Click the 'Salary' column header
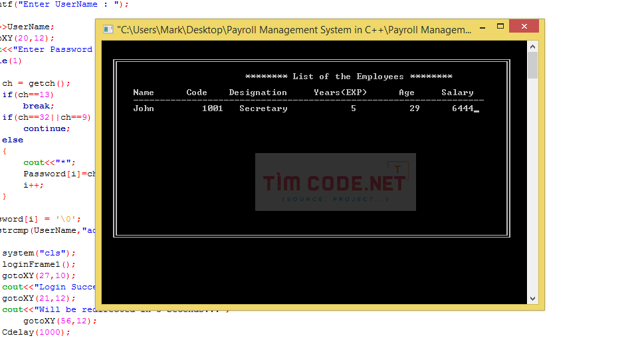The width and height of the screenshot is (644, 338). (457, 92)
